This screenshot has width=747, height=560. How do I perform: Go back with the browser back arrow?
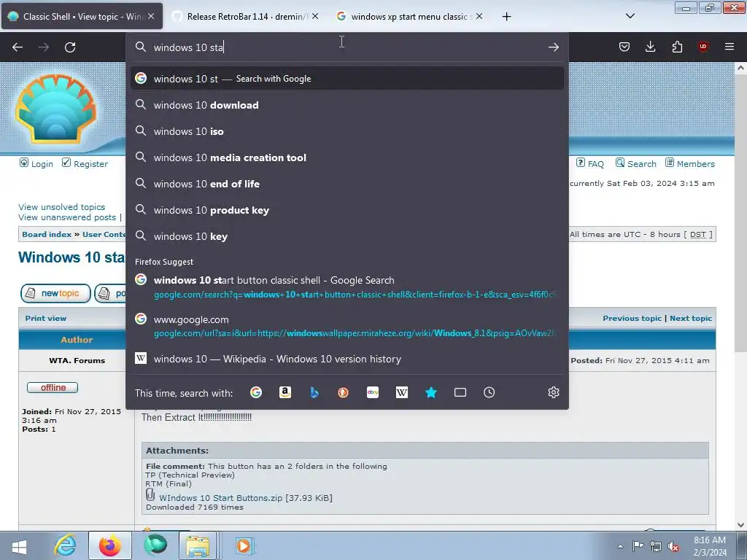coord(18,47)
